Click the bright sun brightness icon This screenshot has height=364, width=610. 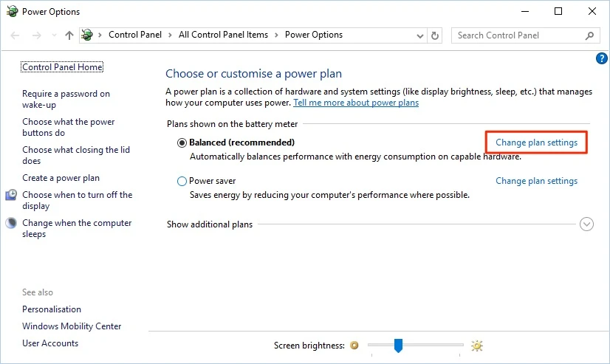pos(477,346)
